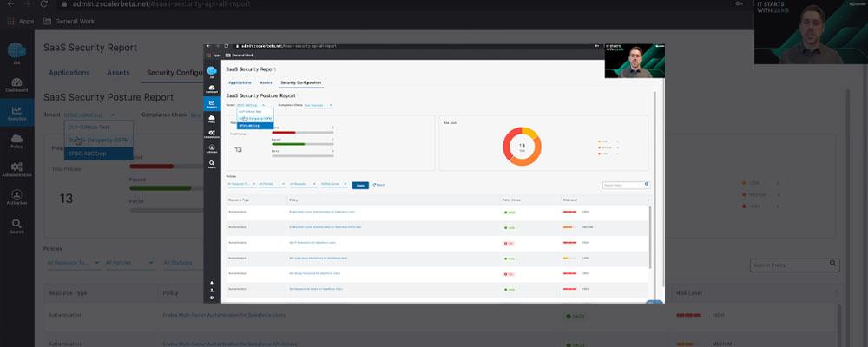Open All Risk Levels filter in foreground window
This screenshot has height=347, width=868.
(334, 184)
